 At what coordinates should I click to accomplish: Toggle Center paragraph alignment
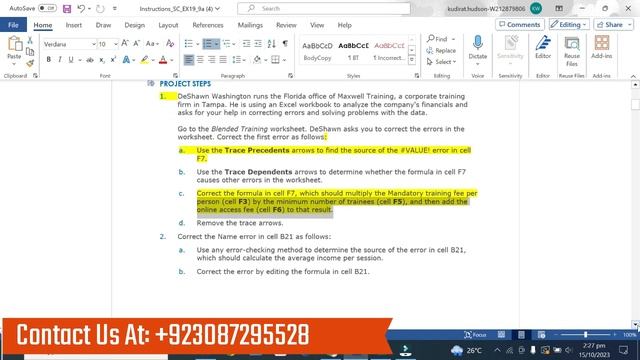pyautogui.click(x=200, y=60)
